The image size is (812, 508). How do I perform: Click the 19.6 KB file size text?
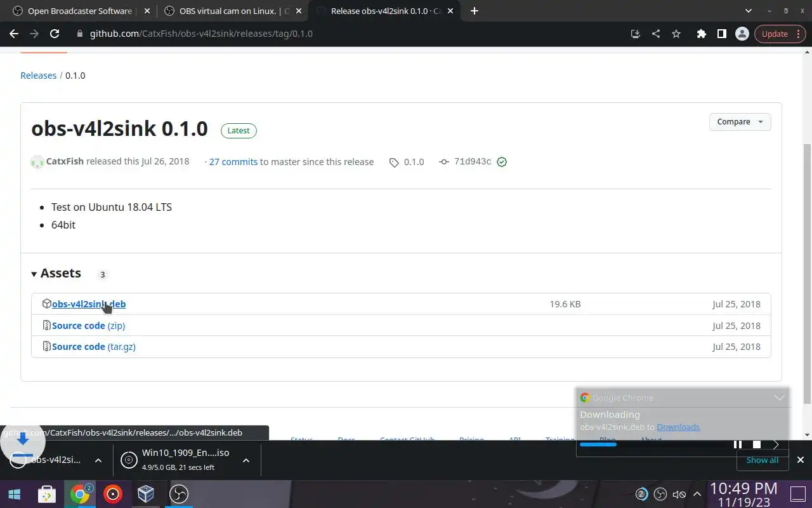click(x=565, y=304)
